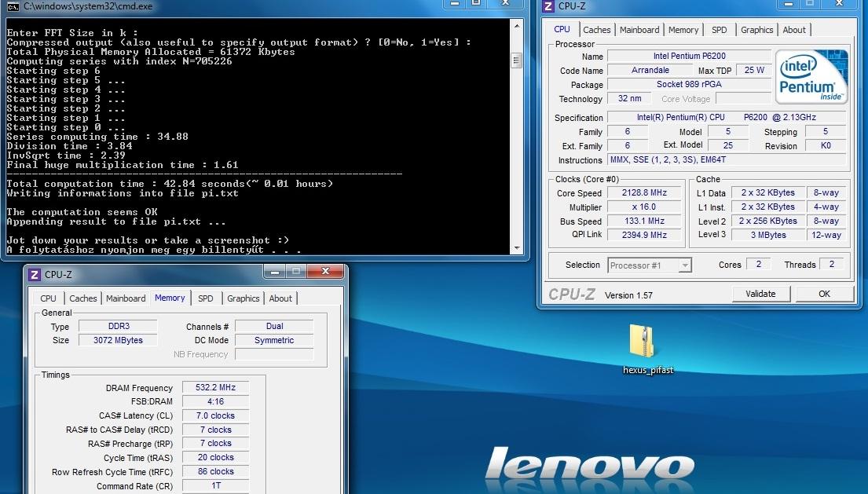
Task: Click 'Series computing time : 34.88' line
Action: point(97,137)
